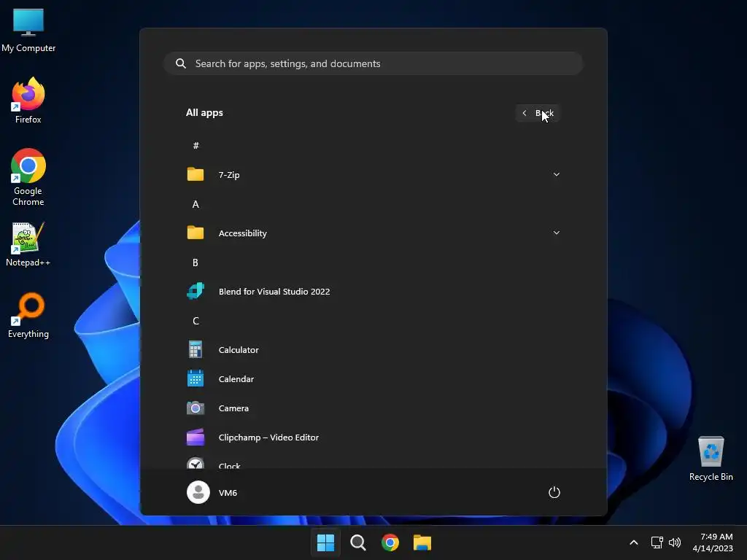Click the 'Accessibility' folder name
Viewport: 747px width, 560px height.
point(242,233)
